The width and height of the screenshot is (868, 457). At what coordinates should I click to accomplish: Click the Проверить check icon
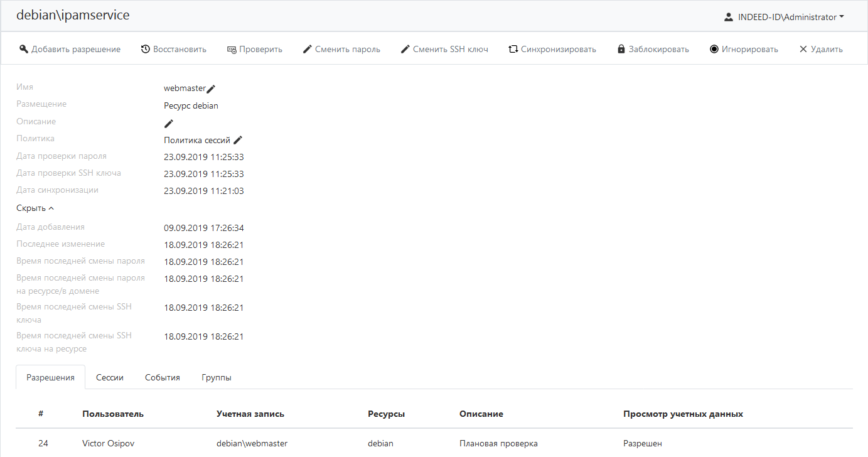coord(232,49)
